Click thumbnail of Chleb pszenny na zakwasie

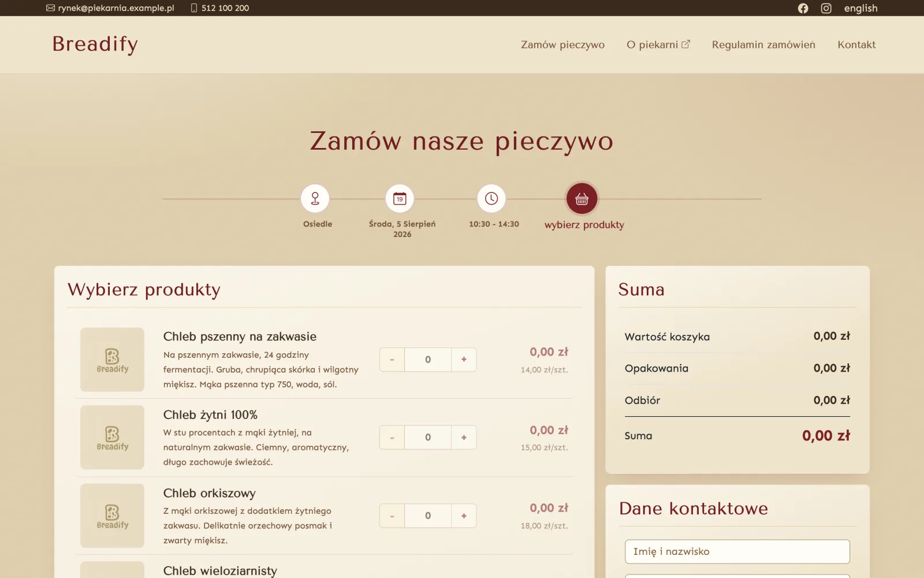tap(112, 360)
